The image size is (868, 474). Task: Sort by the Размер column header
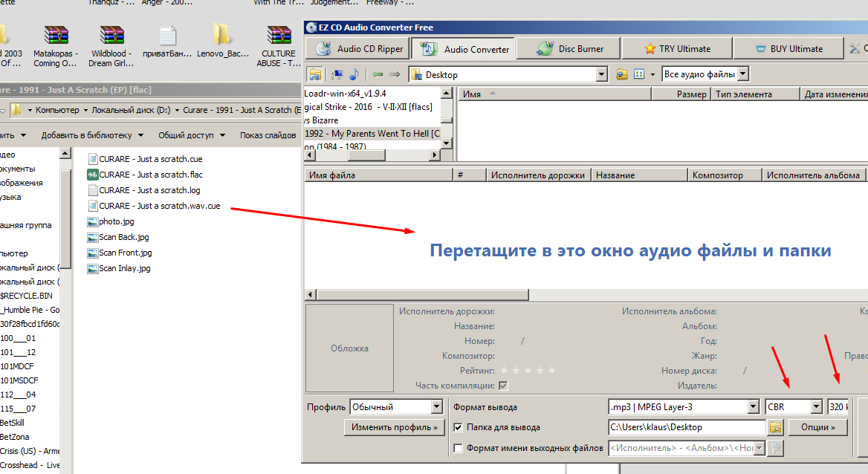tap(681, 94)
